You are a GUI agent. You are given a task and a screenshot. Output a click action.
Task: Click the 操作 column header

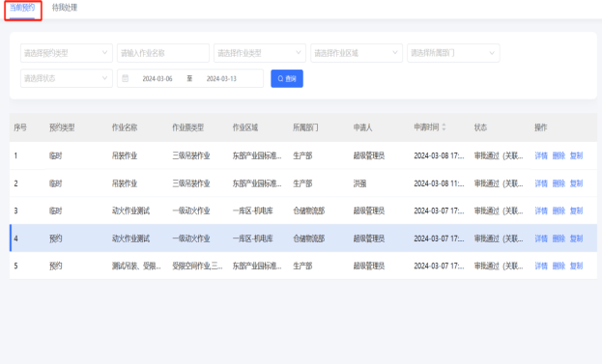[541, 127]
